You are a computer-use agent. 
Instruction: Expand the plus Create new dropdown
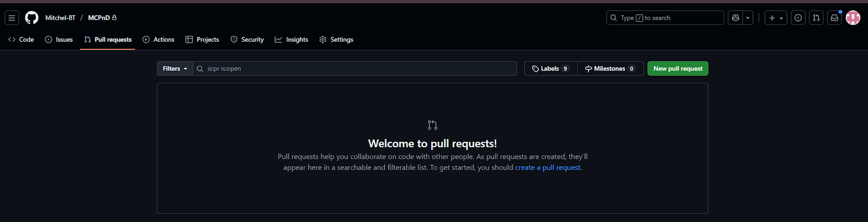[x=776, y=18]
